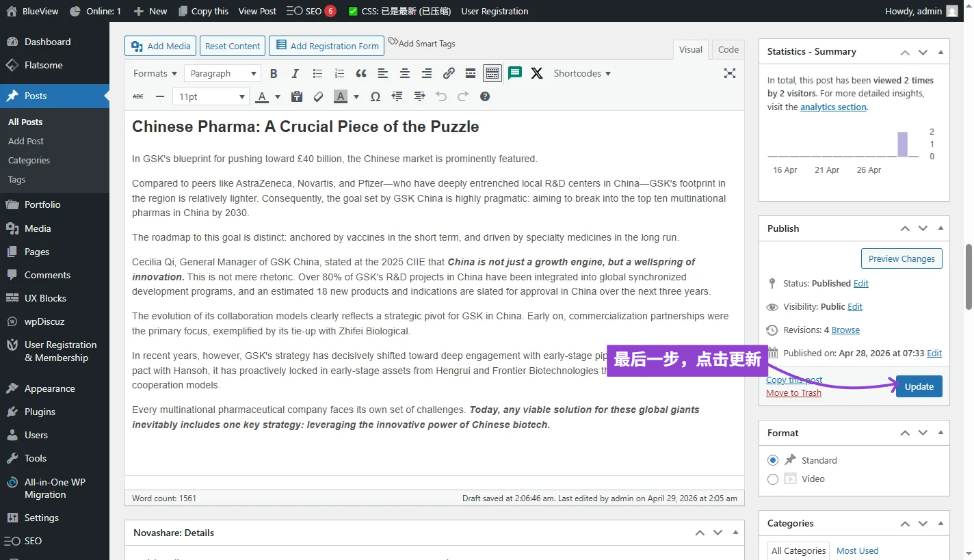Collapse the Format panel
Screen dimensions: 974x560
pos(940,433)
